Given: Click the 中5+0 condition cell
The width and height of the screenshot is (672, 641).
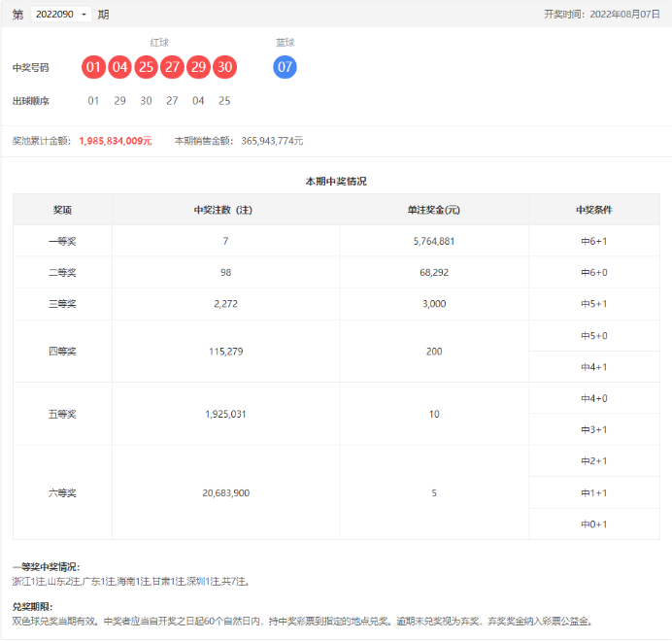Looking at the screenshot, I should click(594, 336).
